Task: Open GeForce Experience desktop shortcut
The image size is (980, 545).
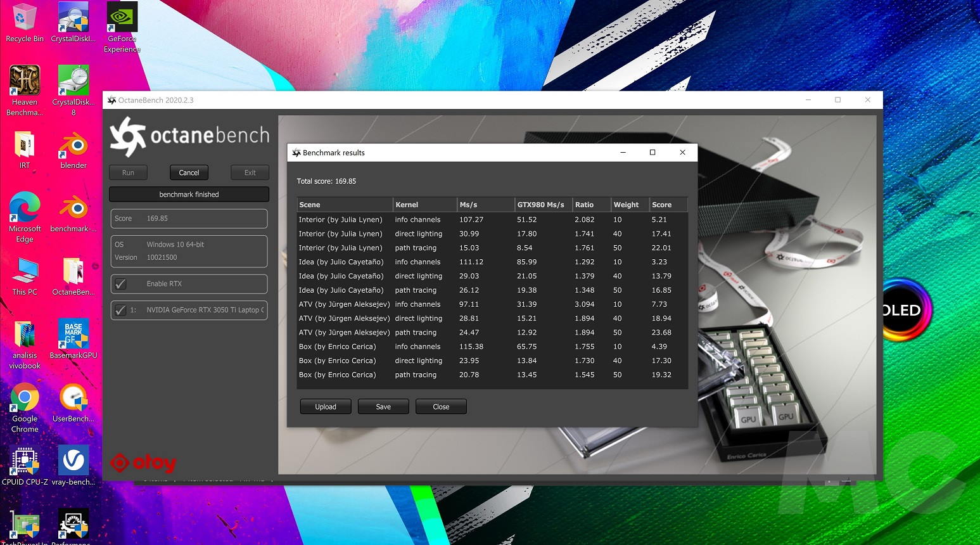Action: (122, 19)
